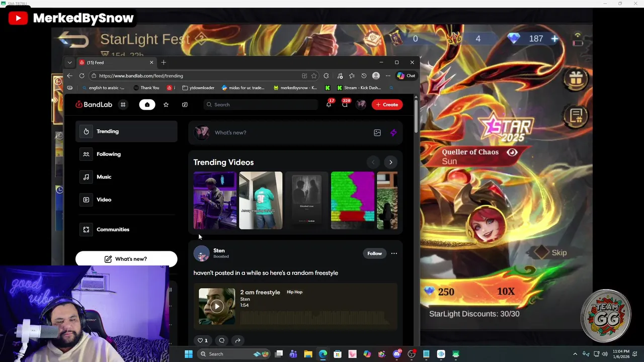The image size is (644, 362).
Task: Select Following in the feed sidebar
Action: (x=126, y=154)
